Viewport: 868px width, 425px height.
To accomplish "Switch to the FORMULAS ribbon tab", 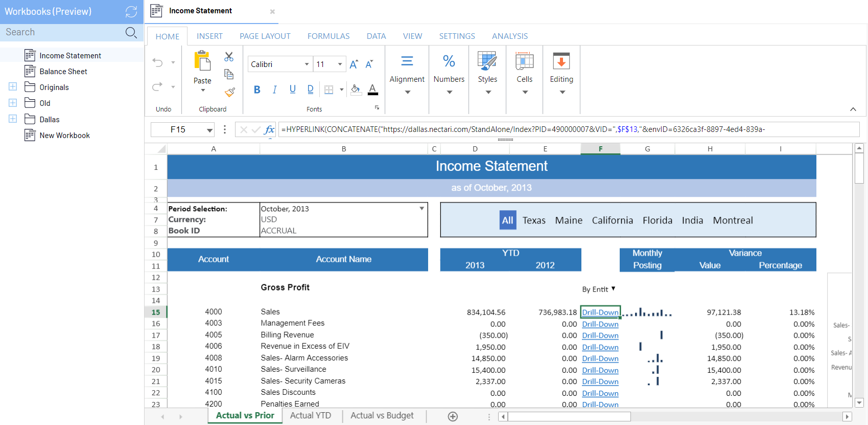I will coord(328,36).
